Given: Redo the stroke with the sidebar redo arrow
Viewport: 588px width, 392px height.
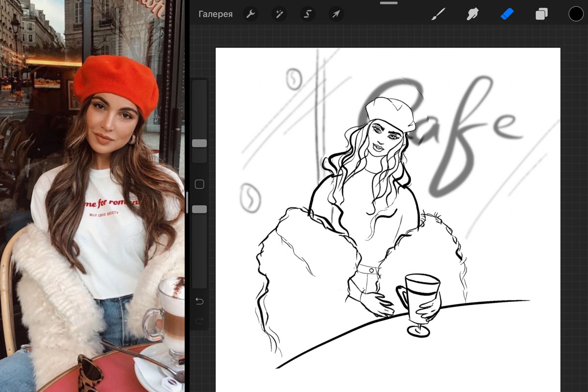Looking at the screenshot, I should [x=199, y=321].
